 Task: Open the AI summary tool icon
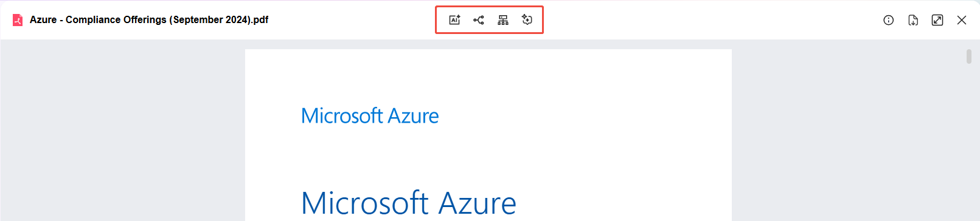(454, 20)
